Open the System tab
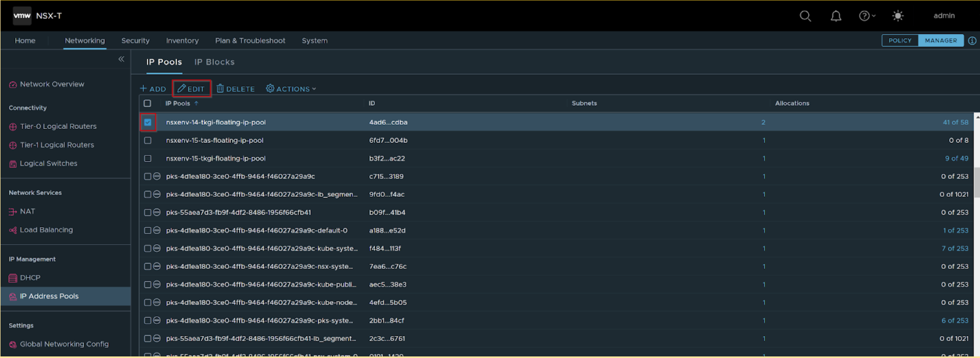 click(x=315, y=41)
